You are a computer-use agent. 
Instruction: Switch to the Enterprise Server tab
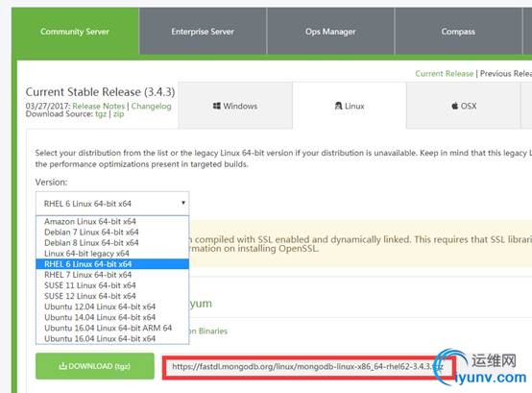tap(203, 32)
